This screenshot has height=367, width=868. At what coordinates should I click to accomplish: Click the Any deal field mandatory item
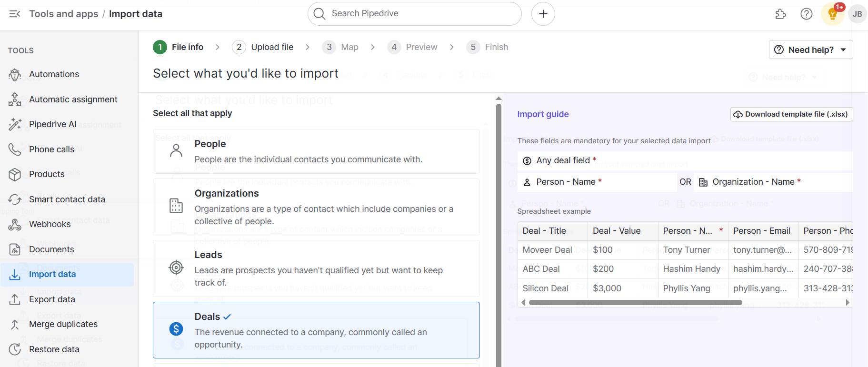point(685,161)
